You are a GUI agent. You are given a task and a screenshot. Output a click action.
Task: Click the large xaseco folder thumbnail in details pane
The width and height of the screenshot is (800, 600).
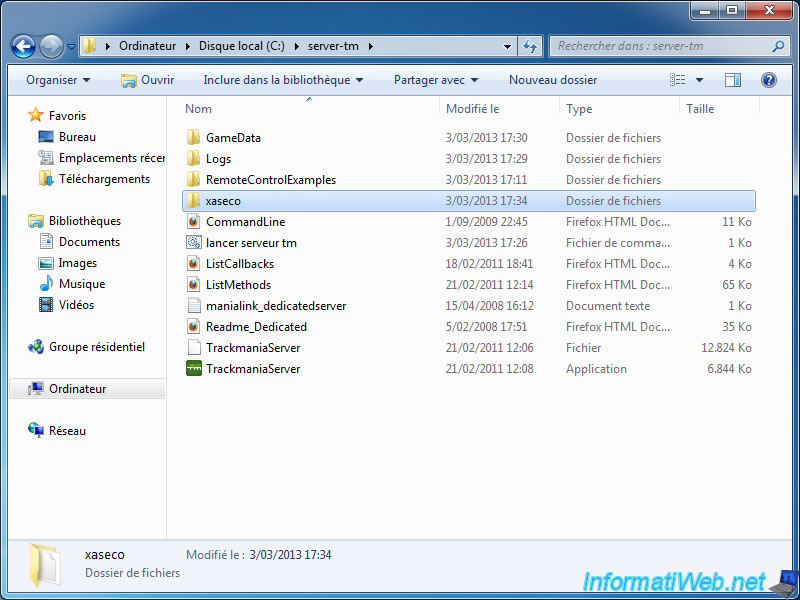click(x=44, y=565)
